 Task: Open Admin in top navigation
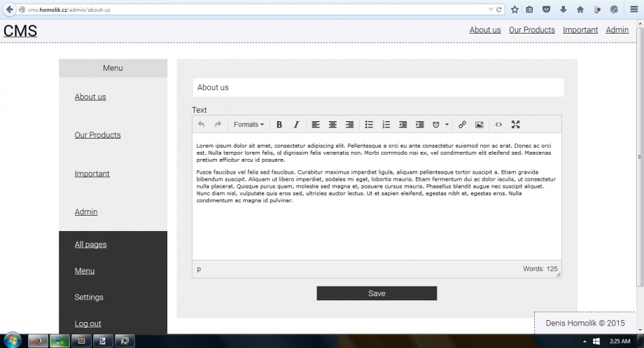click(617, 30)
